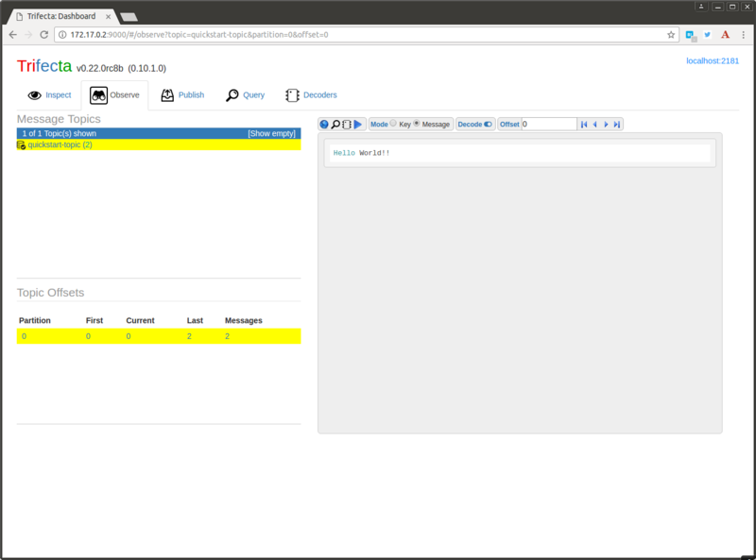Click the Last offset value in partition row
756x560 pixels.
coord(189,336)
